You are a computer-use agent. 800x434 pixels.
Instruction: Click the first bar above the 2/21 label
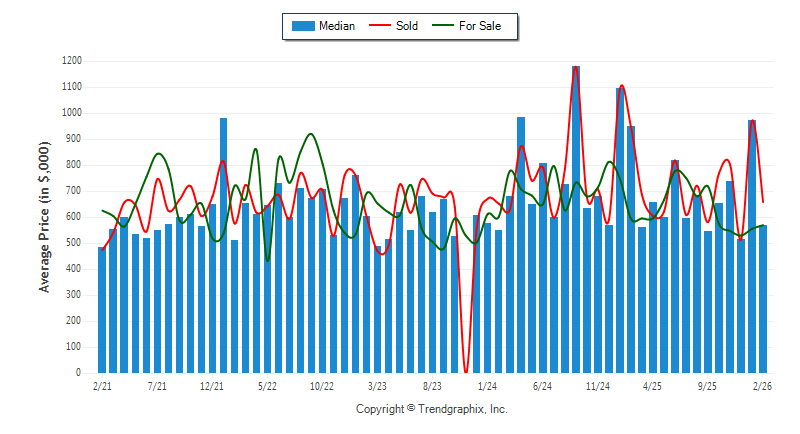pos(102,310)
